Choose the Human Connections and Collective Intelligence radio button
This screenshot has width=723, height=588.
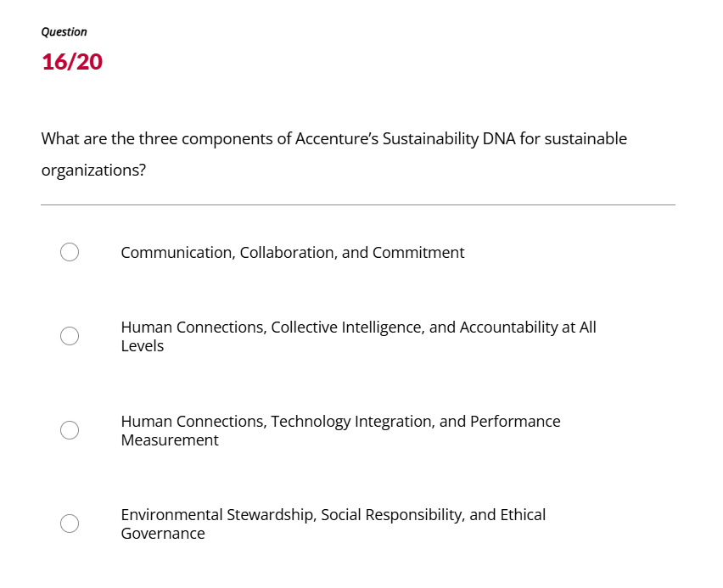[x=70, y=336]
